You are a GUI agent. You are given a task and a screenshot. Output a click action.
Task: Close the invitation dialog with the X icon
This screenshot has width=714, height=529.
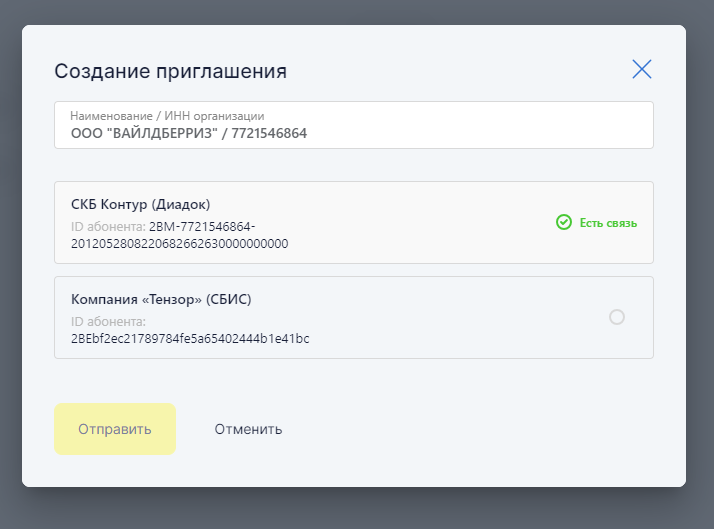(x=642, y=69)
